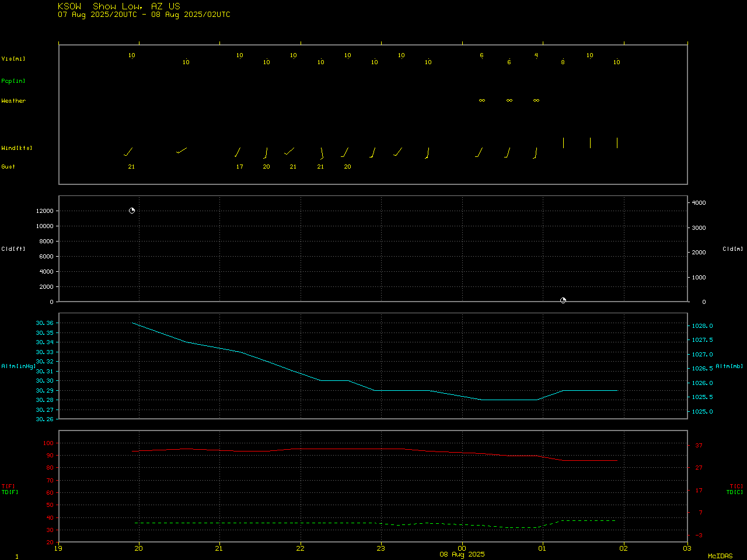Select the visibility value 4
Screen dimensions: 747x560
click(x=536, y=55)
